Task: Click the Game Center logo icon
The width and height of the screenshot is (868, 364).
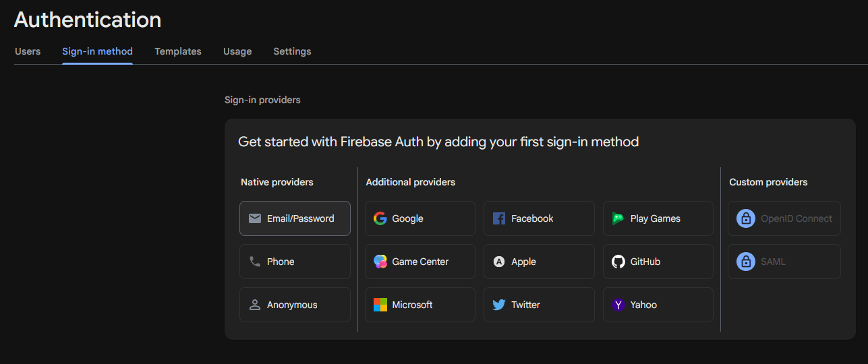Action: pos(380,262)
